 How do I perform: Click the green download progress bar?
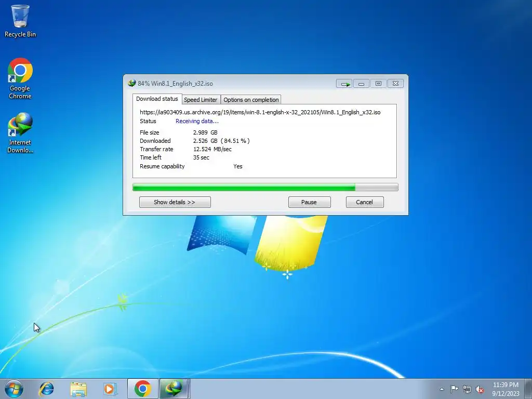265,187
